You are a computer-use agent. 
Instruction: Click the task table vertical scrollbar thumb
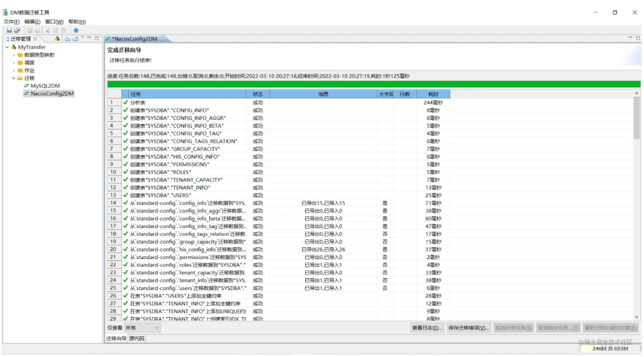click(637, 118)
